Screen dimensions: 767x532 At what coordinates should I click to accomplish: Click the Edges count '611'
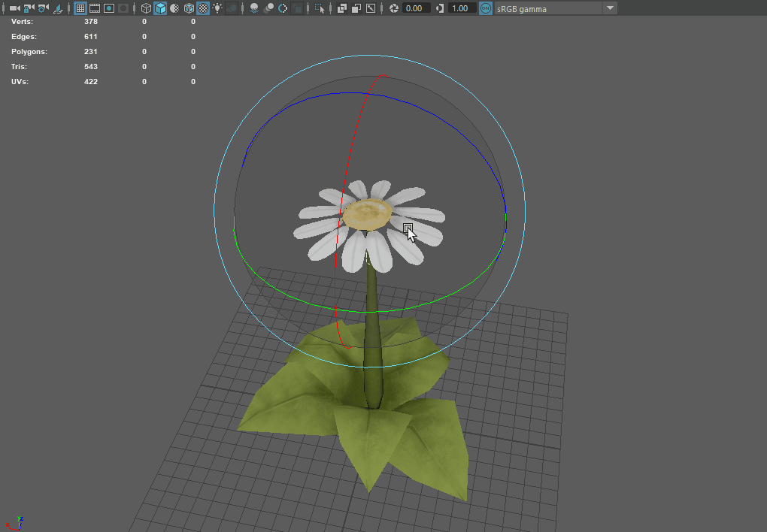91,37
